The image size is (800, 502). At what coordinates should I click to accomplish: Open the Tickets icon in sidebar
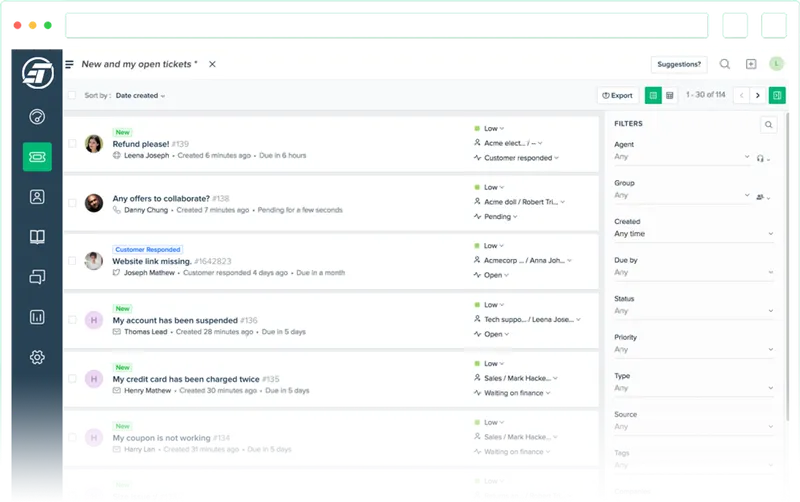37,157
